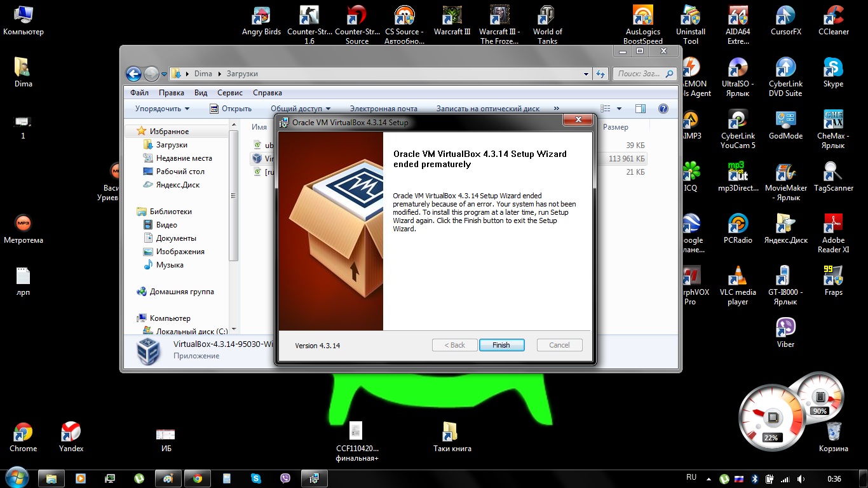Switch to Chrome using the taskbar button

click(x=197, y=478)
